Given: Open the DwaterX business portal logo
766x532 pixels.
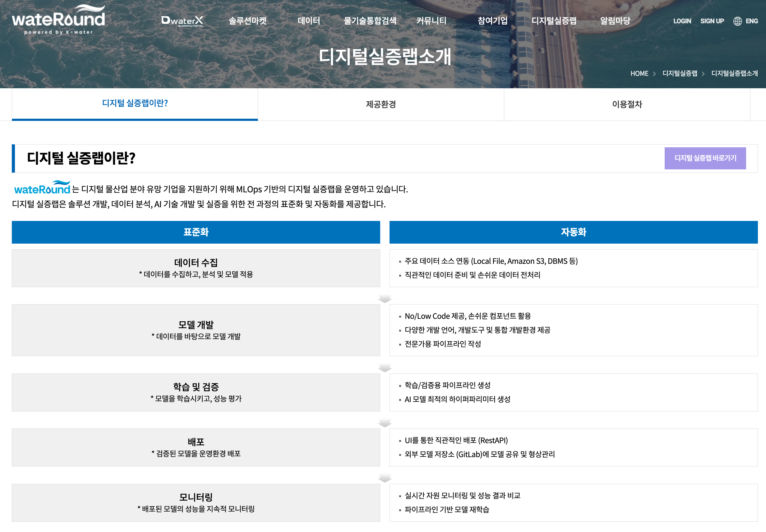Looking at the screenshot, I should (182, 21).
